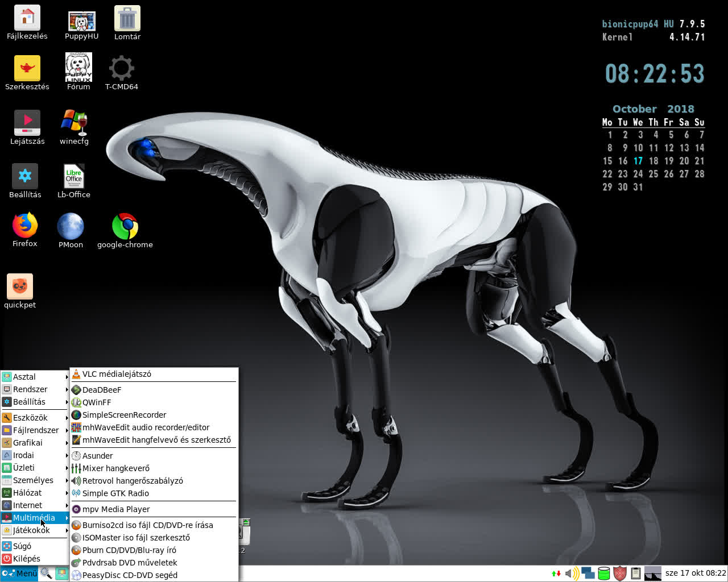728x582 pixels.
Task: Expand the Rendszer submenu
Action: pos(35,389)
